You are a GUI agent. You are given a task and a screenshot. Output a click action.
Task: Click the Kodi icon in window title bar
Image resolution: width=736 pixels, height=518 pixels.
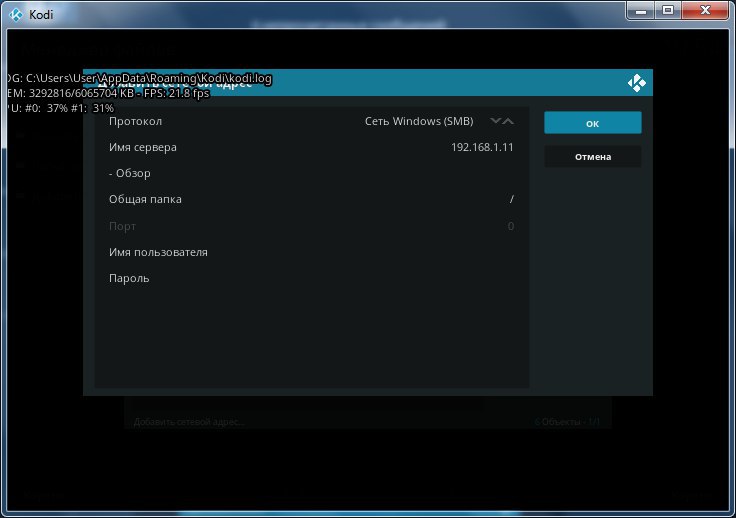coord(16,15)
